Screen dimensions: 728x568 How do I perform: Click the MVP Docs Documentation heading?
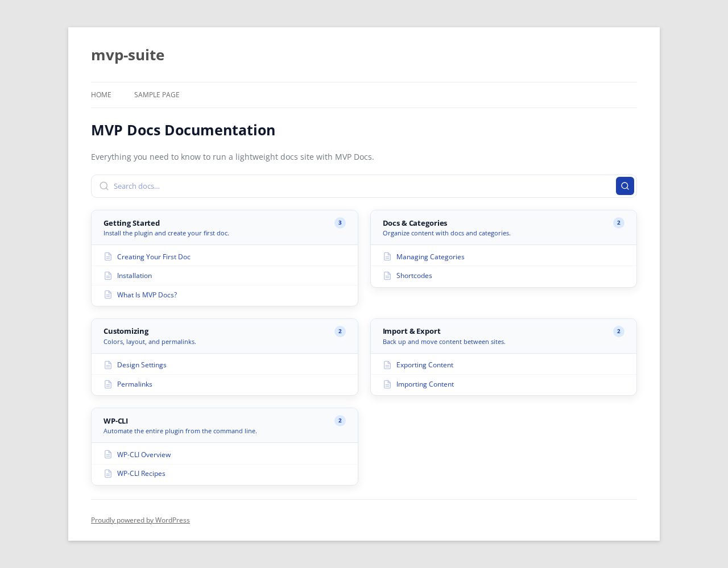(183, 130)
